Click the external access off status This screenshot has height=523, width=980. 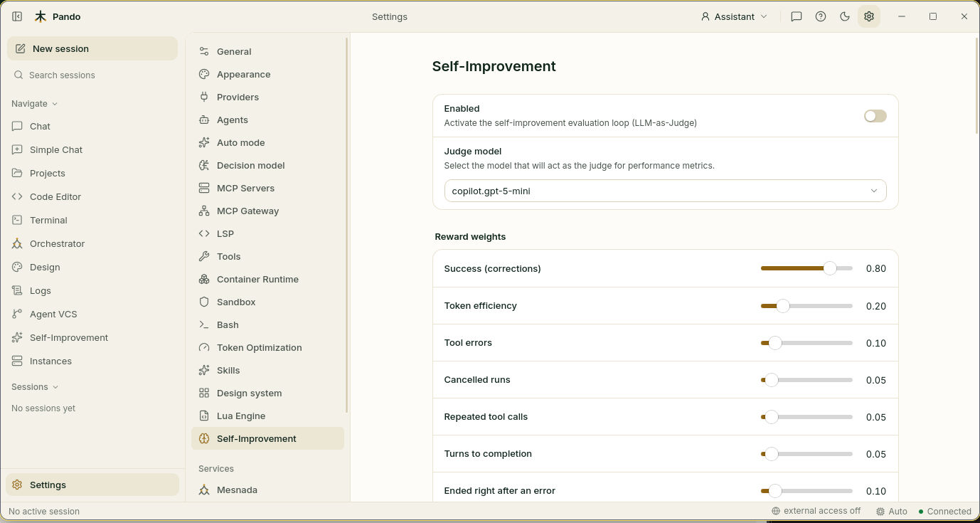coord(816,511)
